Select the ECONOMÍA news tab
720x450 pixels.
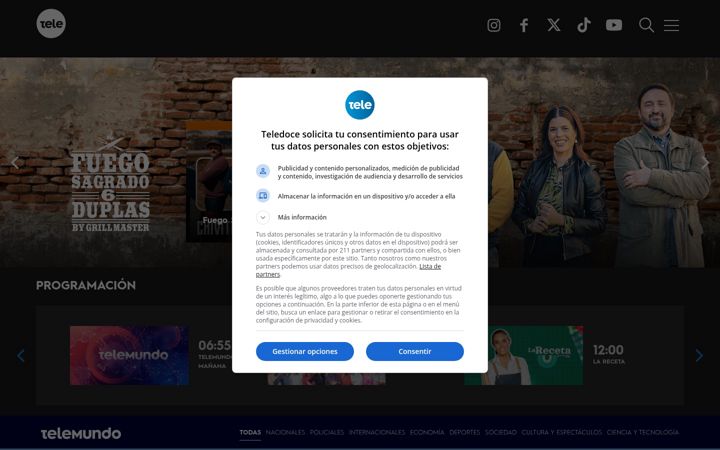[x=427, y=433]
